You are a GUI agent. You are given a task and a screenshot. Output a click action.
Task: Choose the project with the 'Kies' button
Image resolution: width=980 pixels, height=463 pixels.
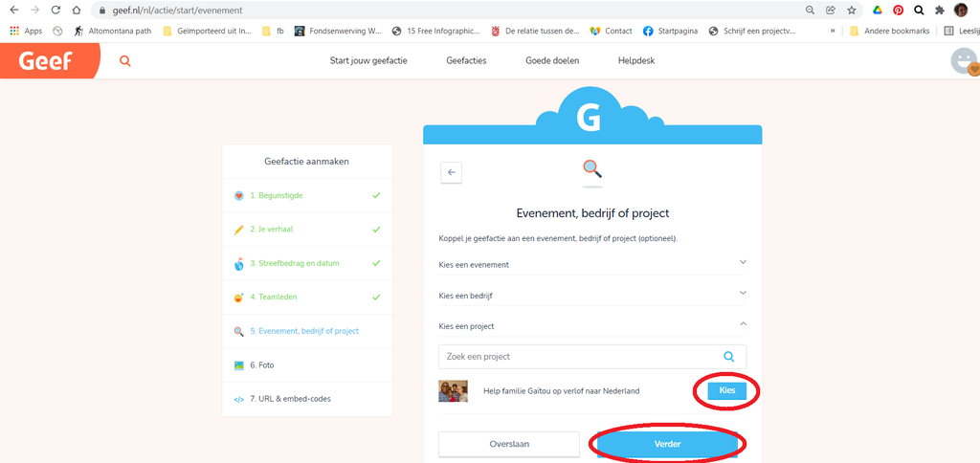click(726, 391)
